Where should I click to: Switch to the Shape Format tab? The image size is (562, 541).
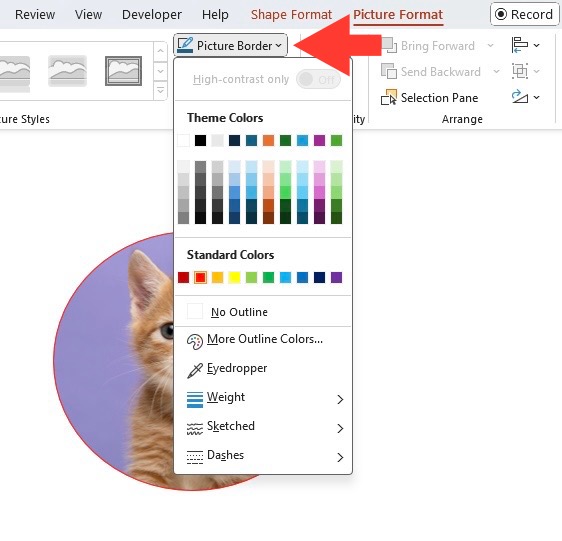pyautogui.click(x=291, y=15)
